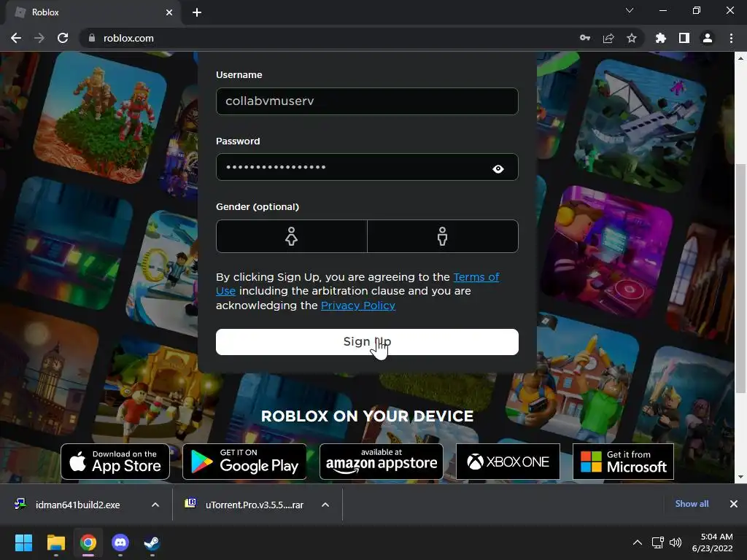
Task: Select the male gender option
Action: click(443, 236)
